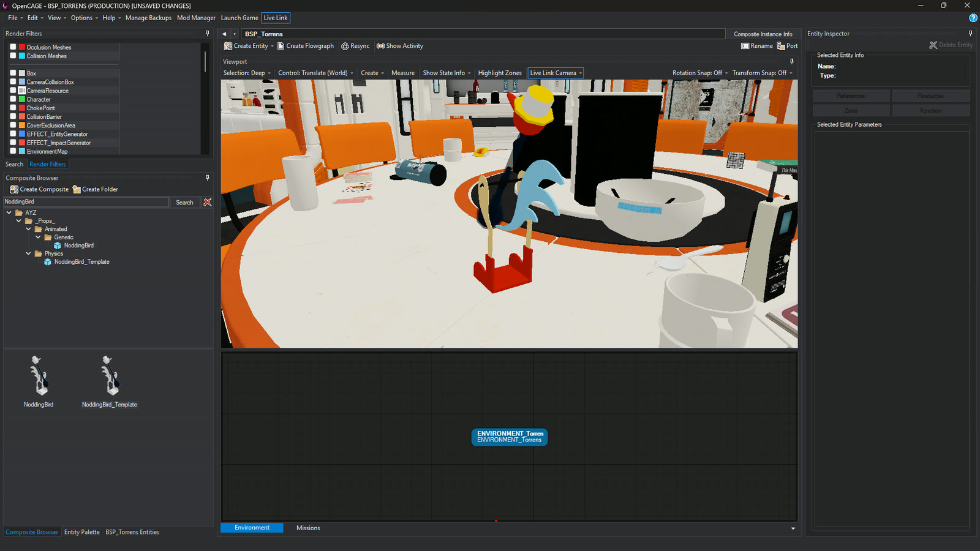Expand the Rotation Snap dropdown
This screenshot has width=980, height=551.
click(x=700, y=73)
